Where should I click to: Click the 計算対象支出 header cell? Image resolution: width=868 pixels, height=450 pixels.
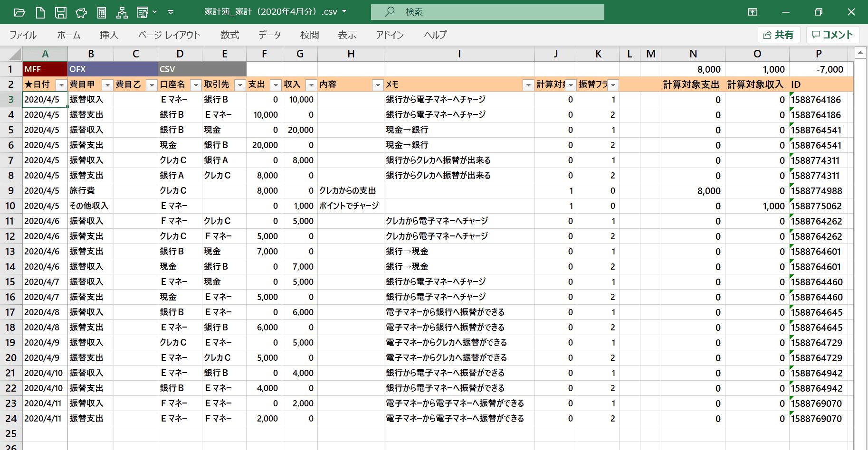(693, 84)
